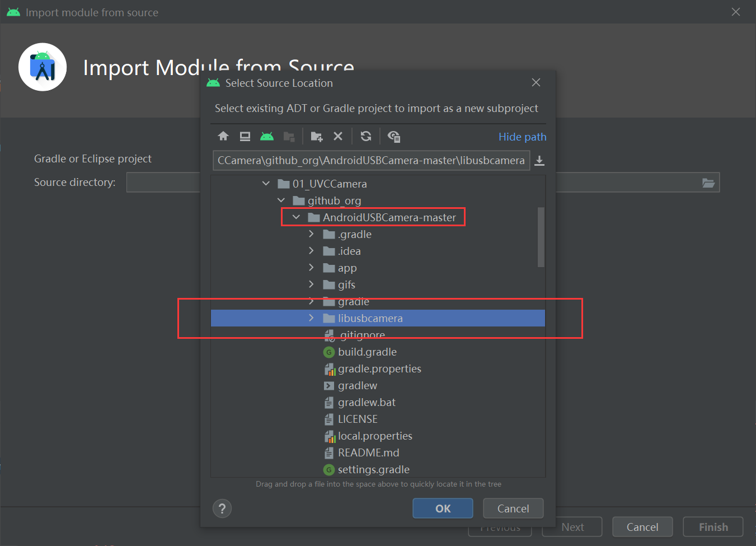Expand the gifs folder
This screenshot has height=546, width=756.
tap(311, 284)
